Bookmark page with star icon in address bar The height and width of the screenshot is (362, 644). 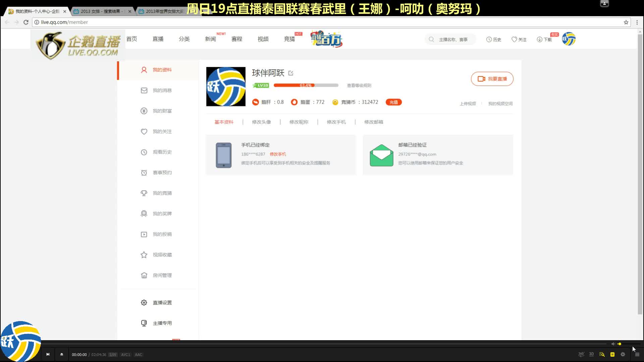tap(626, 22)
